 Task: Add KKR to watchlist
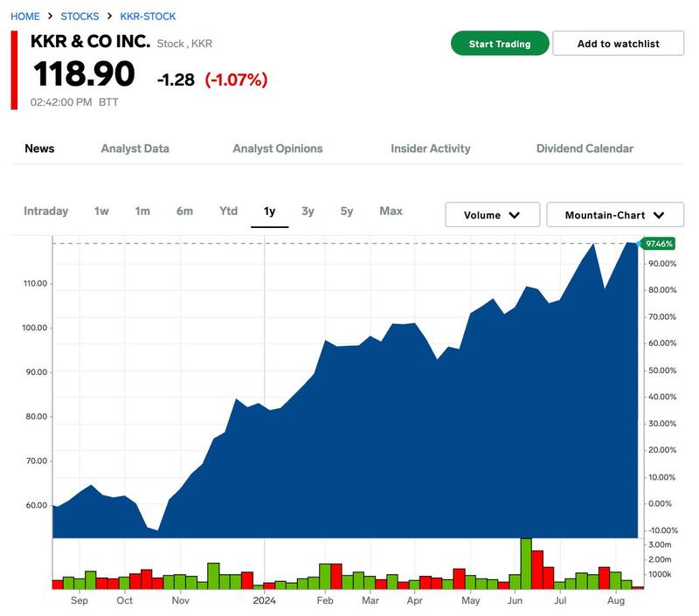(x=618, y=44)
